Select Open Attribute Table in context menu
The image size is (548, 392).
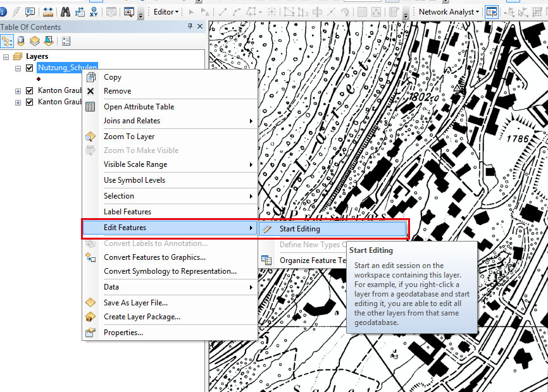point(139,107)
